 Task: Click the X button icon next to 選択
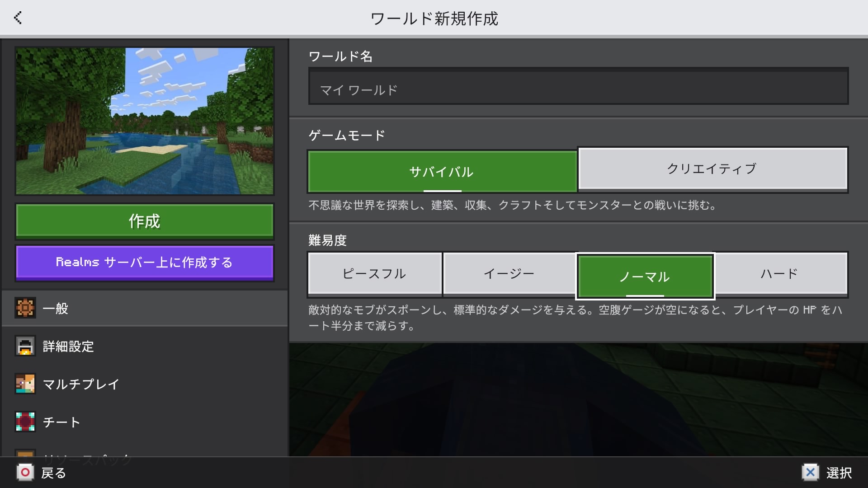coord(810,473)
